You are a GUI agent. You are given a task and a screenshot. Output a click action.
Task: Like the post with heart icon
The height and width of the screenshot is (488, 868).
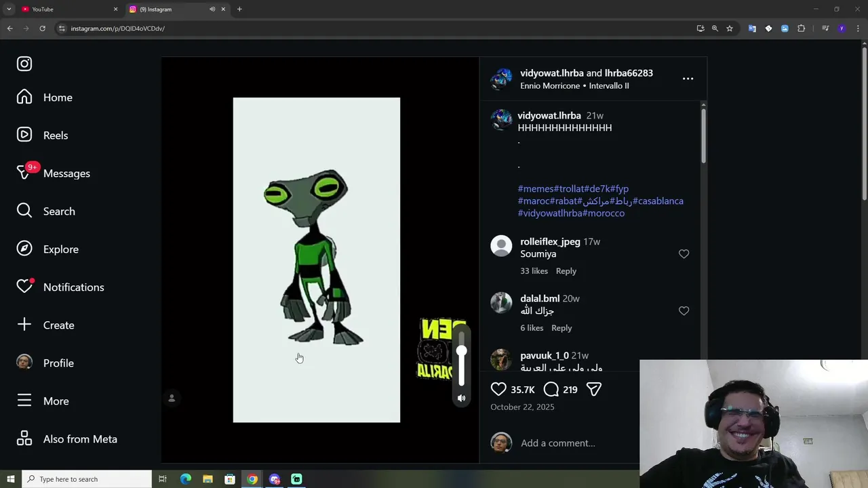coord(498,389)
